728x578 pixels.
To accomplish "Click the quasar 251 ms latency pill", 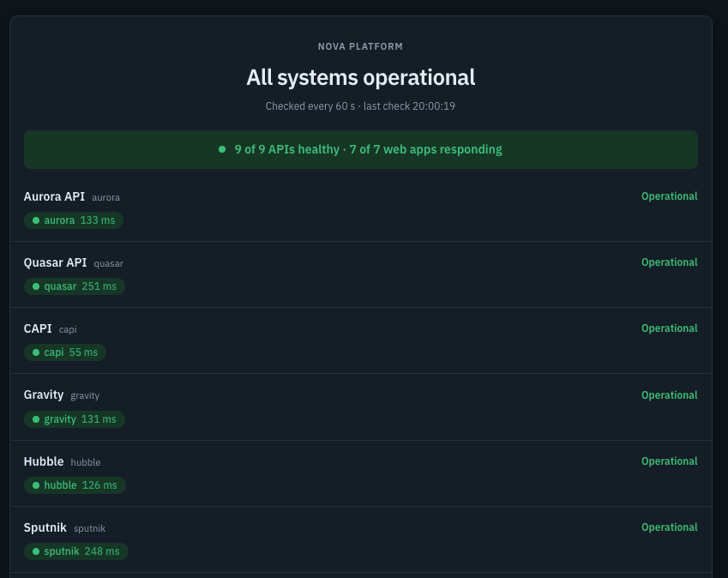I will [75, 286].
